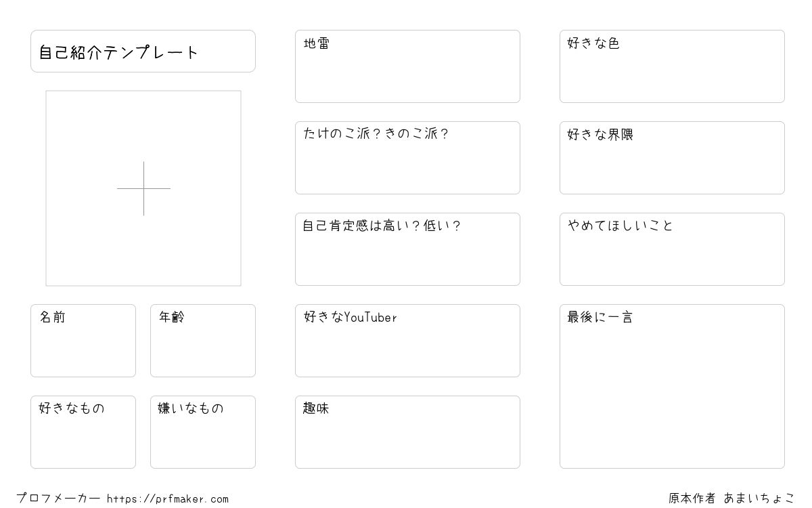812x508 pixels.
Task: Click the 好きなYouTuber box
Action: coord(407,341)
